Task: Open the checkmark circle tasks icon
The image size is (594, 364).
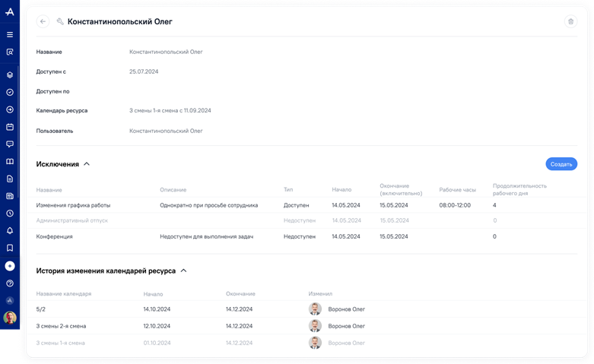Action: pyautogui.click(x=10, y=92)
